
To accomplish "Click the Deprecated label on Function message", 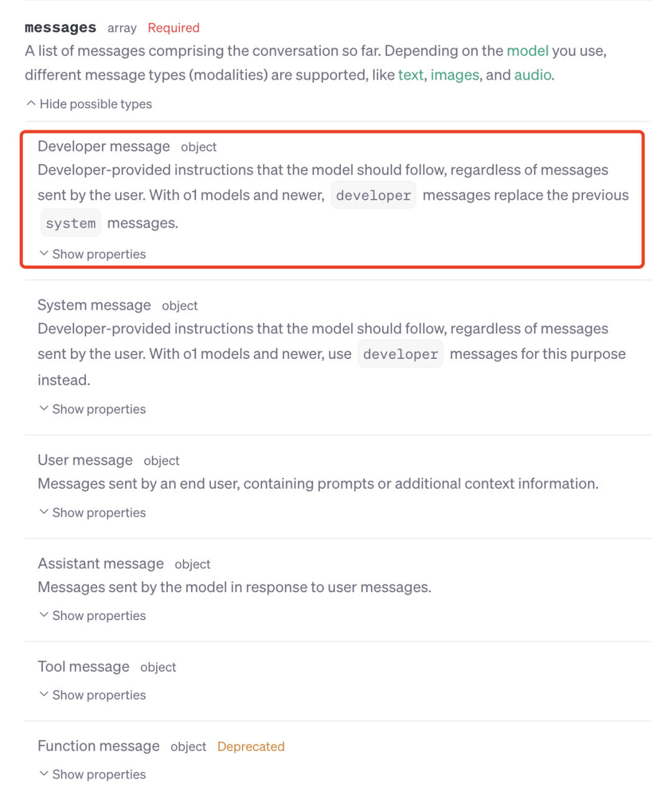I will click(251, 747).
